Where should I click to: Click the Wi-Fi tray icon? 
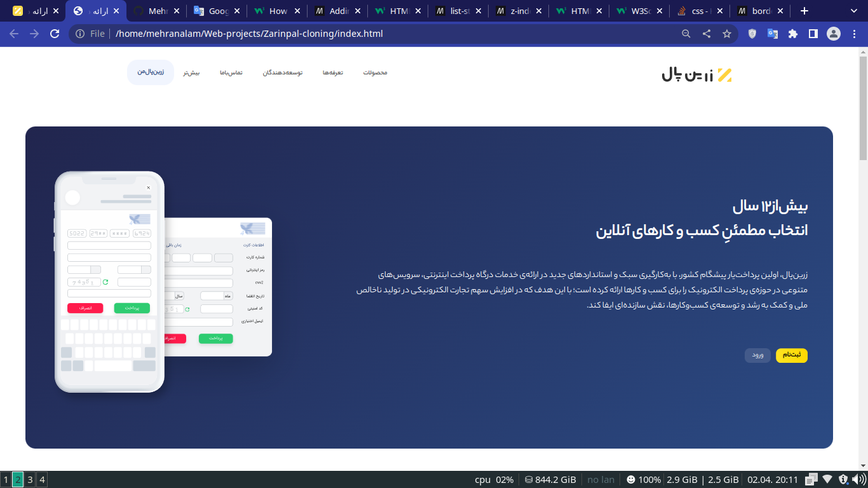point(827,480)
